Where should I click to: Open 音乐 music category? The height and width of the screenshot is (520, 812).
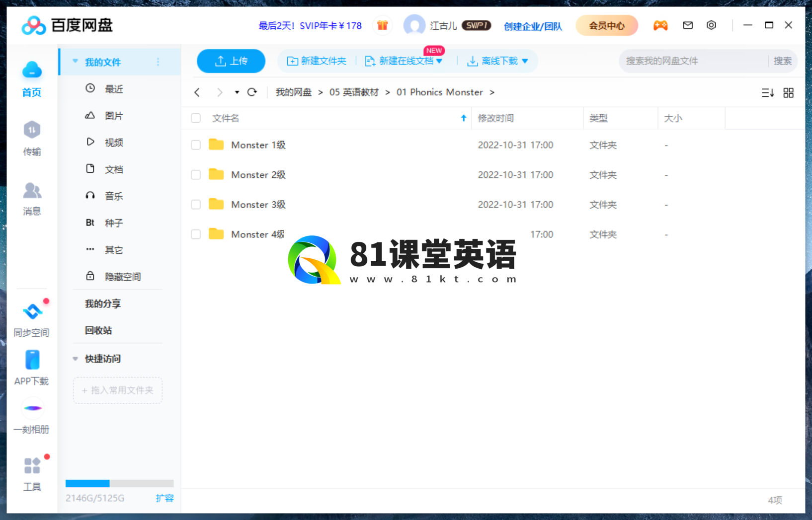114,196
